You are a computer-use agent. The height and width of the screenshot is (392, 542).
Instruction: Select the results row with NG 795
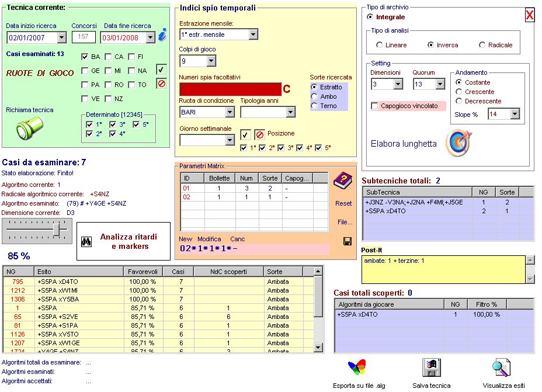tap(158, 282)
